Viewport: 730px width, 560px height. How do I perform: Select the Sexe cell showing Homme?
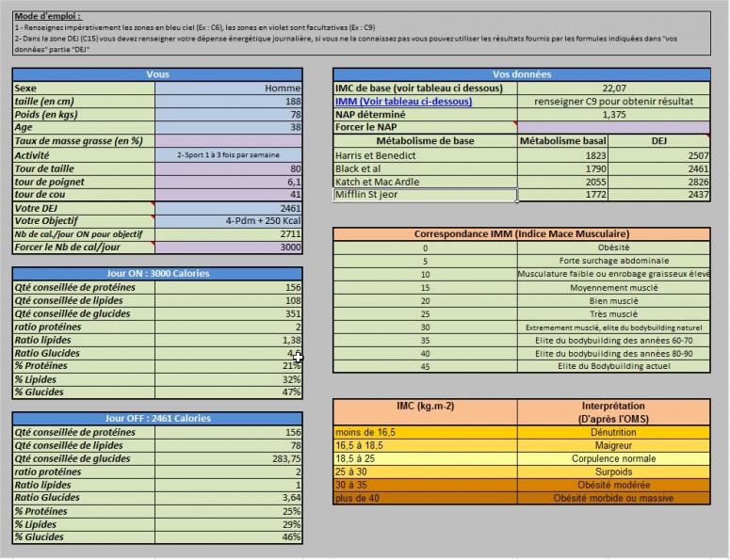tap(229, 88)
